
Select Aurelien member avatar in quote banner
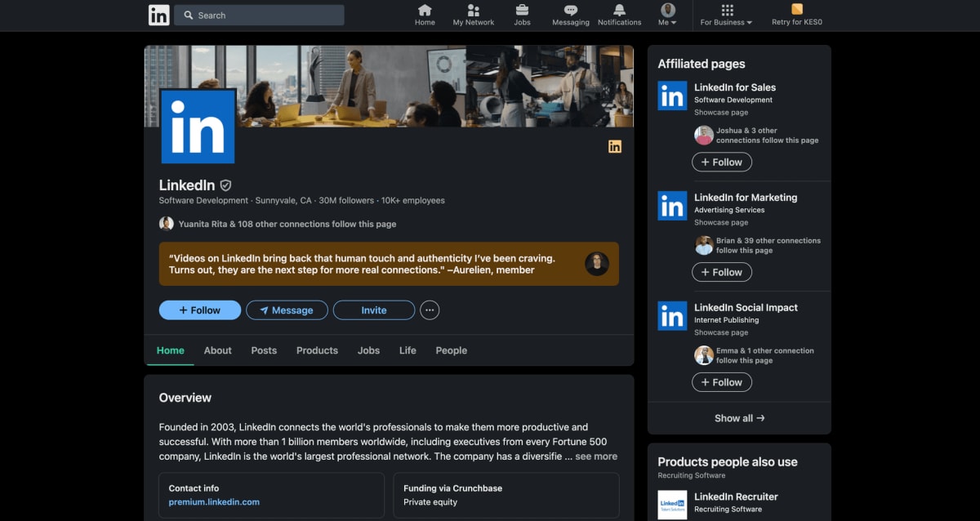[597, 264]
